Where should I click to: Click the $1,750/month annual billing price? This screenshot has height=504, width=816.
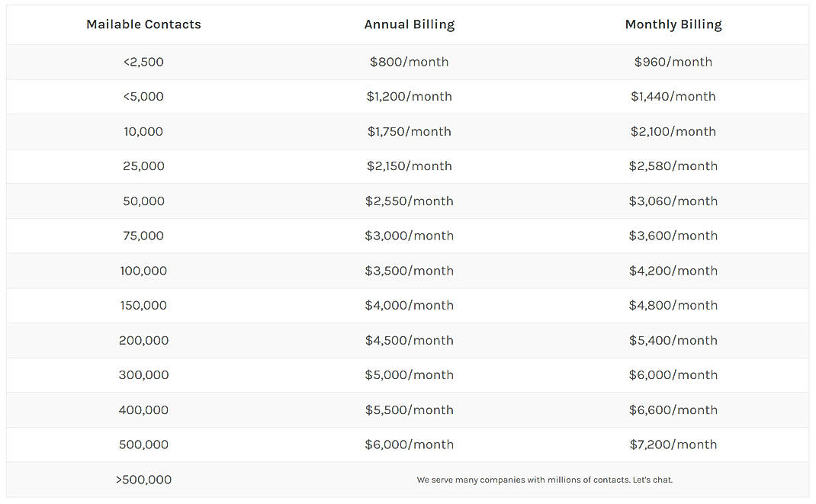[409, 131]
